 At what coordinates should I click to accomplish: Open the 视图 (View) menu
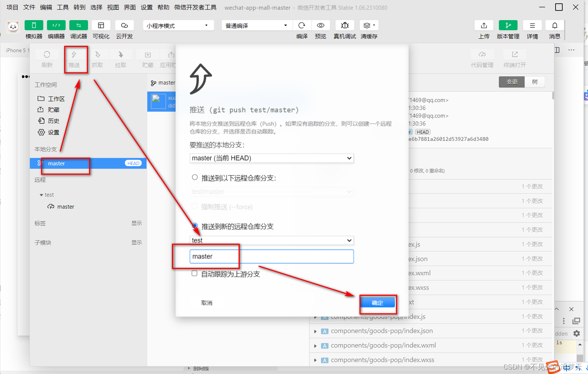(113, 7)
